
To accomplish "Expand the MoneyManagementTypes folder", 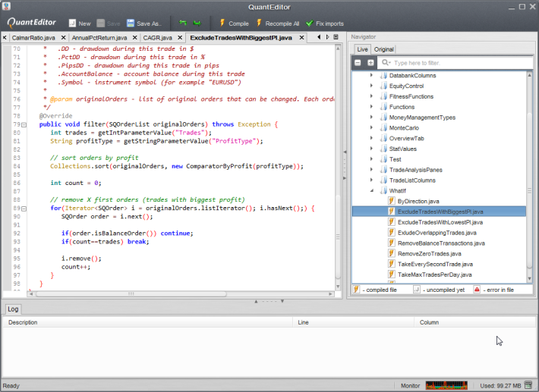I will coord(371,117).
